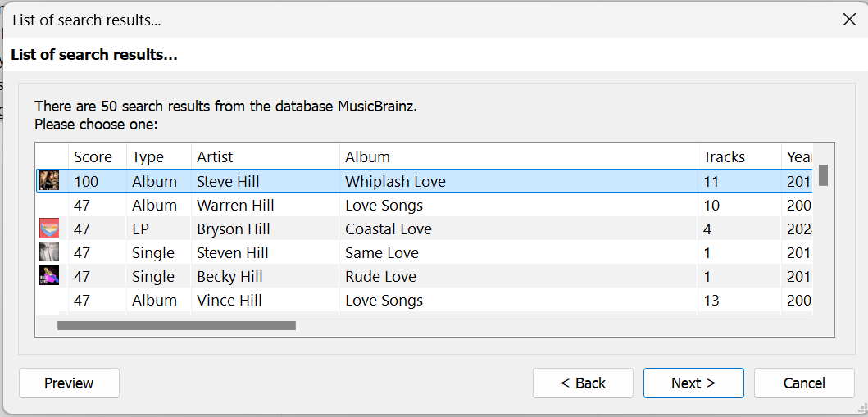The width and height of the screenshot is (868, 417).
Task: Click the Bryson Hill Coastal Love cover icon
Action: tap(49, 229)
